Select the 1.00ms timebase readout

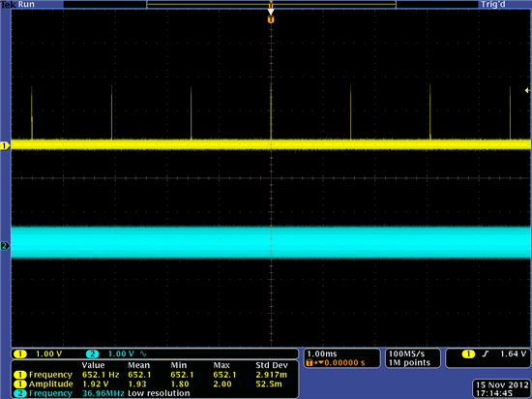pyautogui.click(x=322, y=353)
